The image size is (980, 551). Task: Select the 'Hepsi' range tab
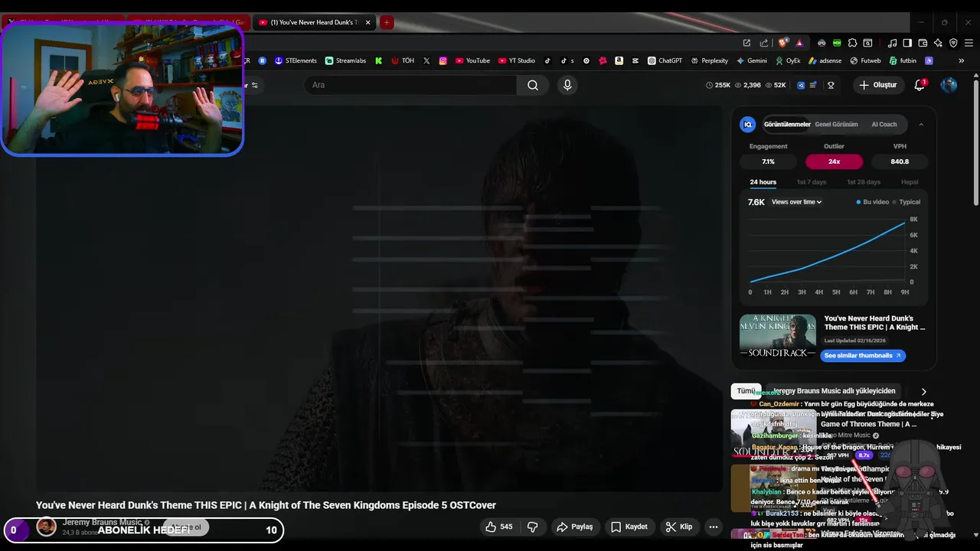tap(910, 182)
